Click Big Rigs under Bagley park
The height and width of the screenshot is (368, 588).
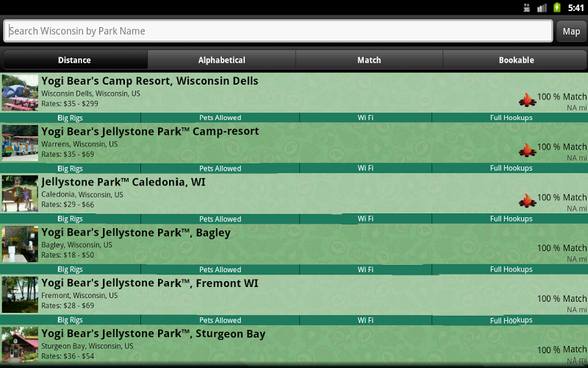[70, 269]
